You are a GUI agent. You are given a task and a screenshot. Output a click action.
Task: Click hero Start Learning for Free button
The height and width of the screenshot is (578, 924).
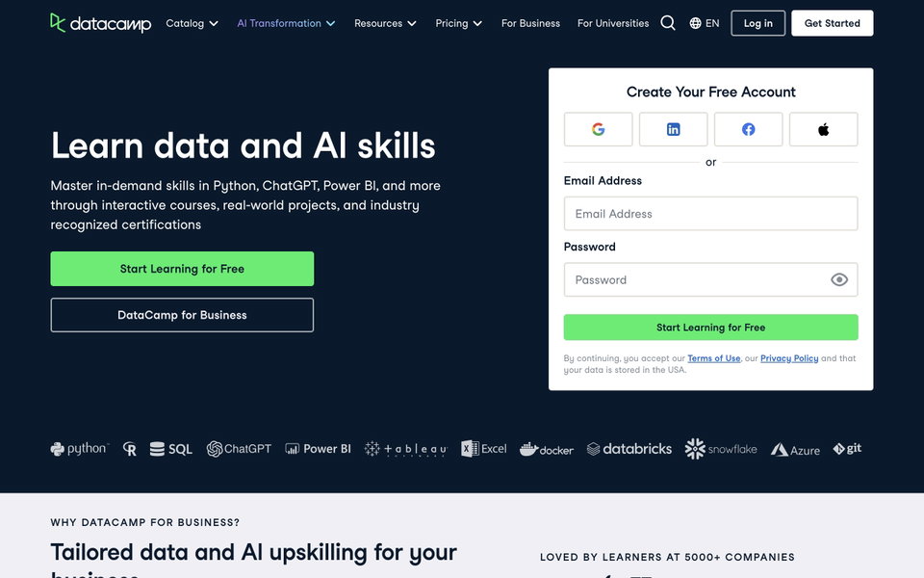pyautogui.click(x=182, y=269)
